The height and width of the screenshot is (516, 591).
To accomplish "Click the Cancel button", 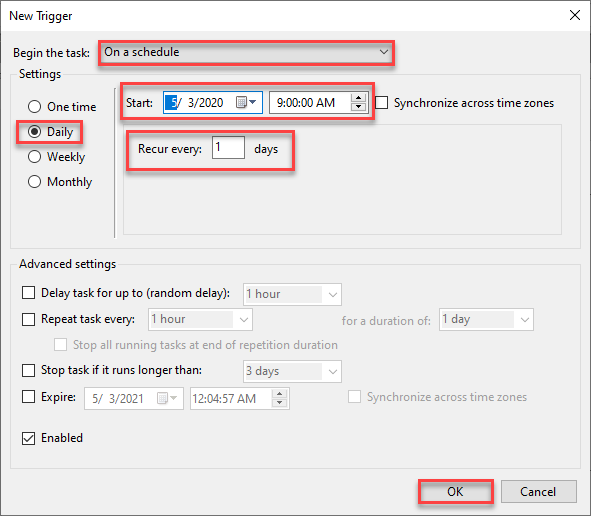I will click(538, 492).
